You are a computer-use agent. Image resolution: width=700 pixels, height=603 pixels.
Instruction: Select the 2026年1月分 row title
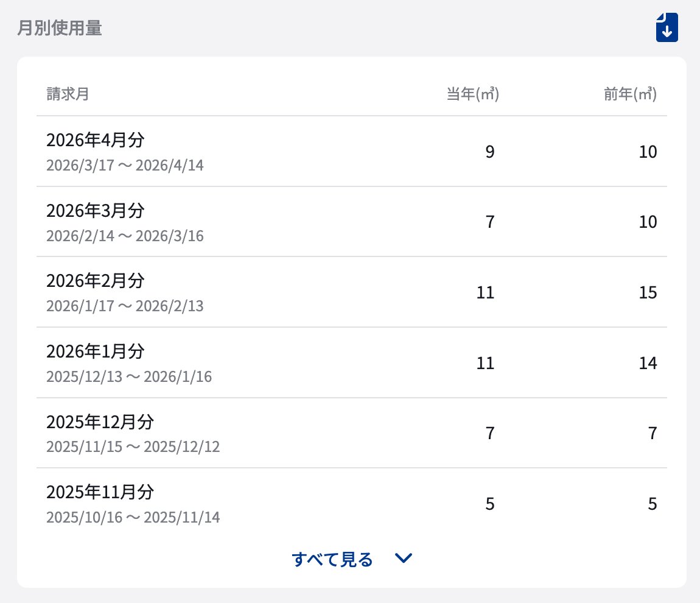click(x=96, y=351)
